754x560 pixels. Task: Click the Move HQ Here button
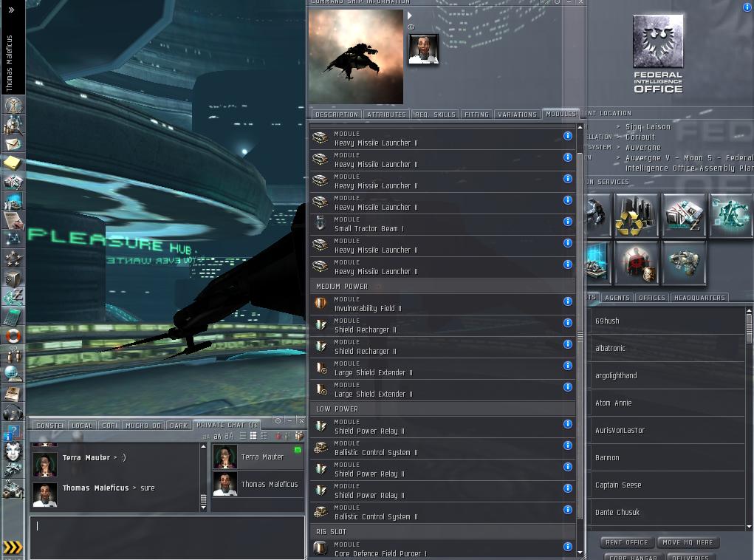688,542
